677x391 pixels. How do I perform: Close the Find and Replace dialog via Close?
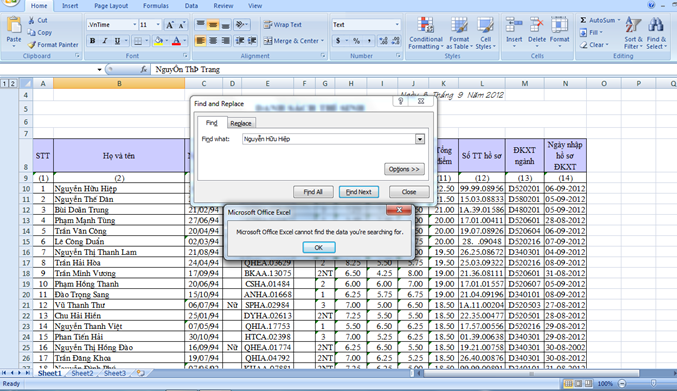point(409,192)
